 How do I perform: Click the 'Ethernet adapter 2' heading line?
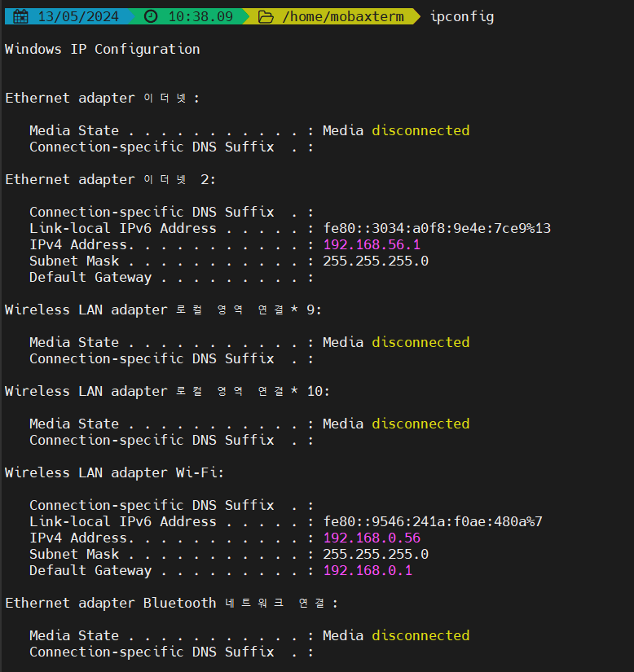pyautogui.click(x=110, y=179)
